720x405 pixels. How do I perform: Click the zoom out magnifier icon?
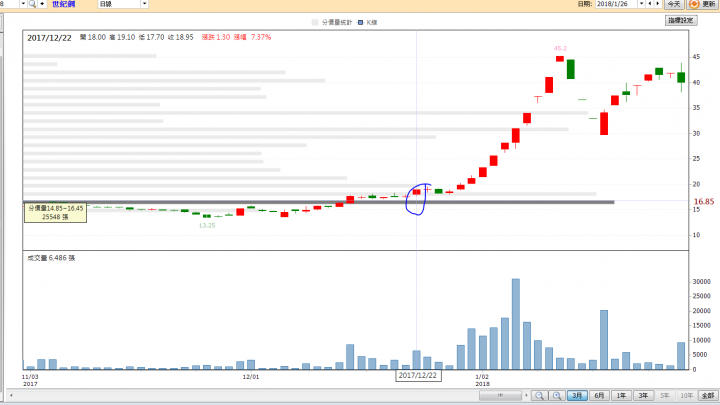tap(539, 395)
